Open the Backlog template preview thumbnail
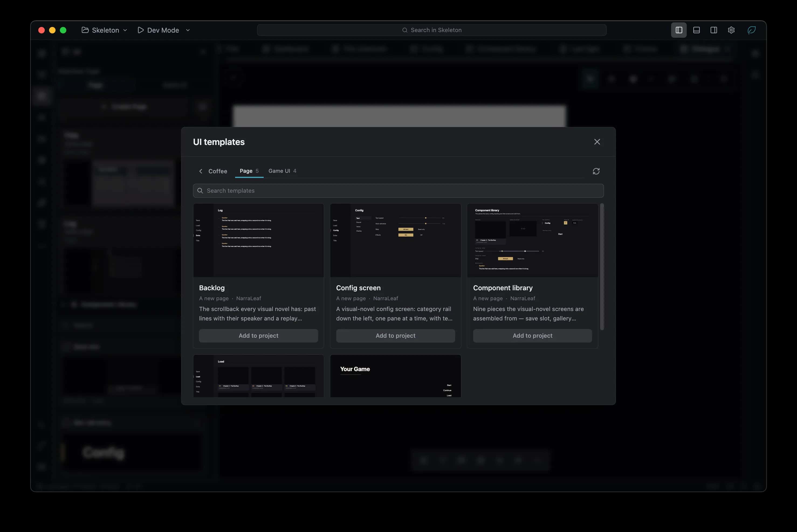Image resolution: width=797 pixels, height=532 pixels. (x=258, y=240)
